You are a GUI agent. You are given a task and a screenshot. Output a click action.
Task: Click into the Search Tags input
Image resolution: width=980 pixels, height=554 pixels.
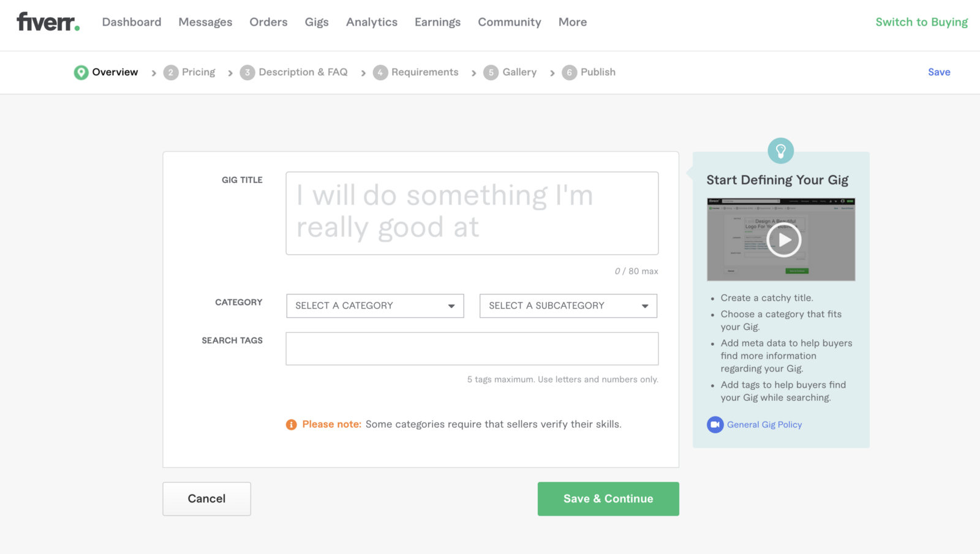(x=472, y=349)
